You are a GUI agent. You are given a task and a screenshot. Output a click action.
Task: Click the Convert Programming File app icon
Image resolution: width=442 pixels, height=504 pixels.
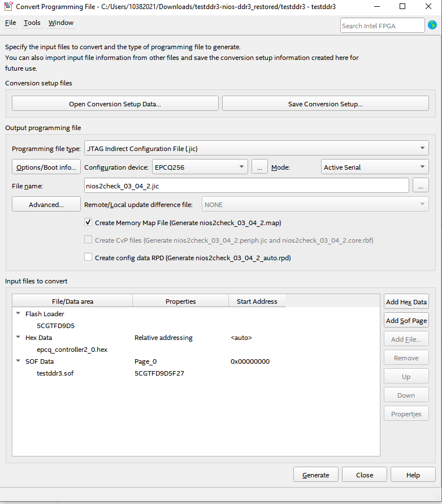[8, 6]
